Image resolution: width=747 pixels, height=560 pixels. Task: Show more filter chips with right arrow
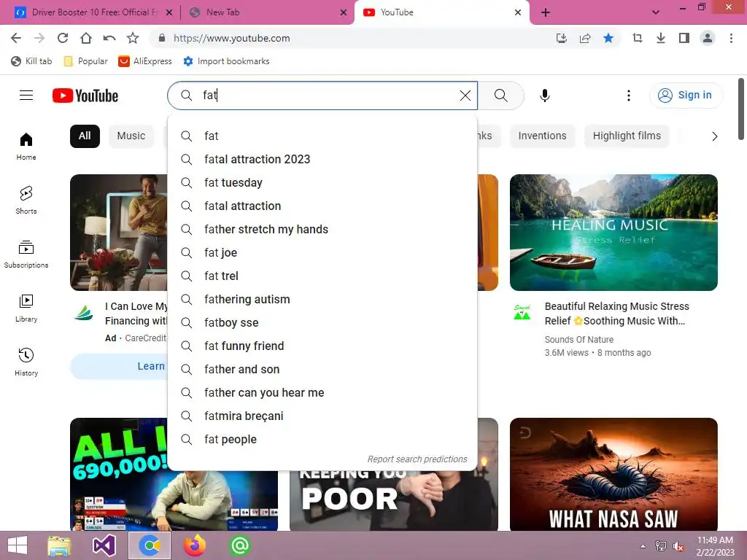[714, 136]
